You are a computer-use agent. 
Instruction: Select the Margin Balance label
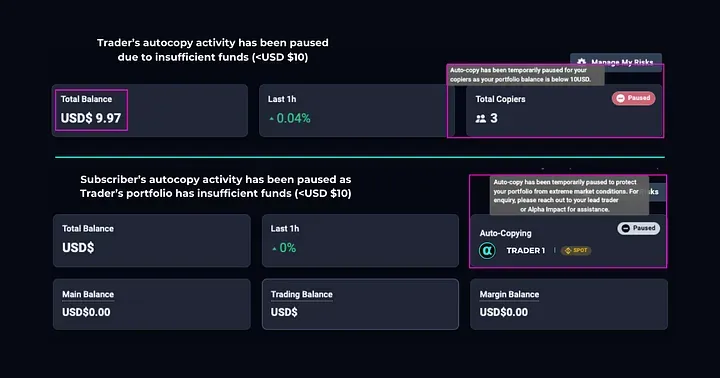509,294
